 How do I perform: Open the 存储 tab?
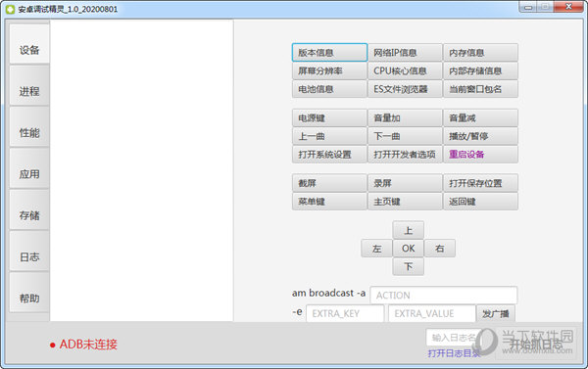(x=29, y=209)
